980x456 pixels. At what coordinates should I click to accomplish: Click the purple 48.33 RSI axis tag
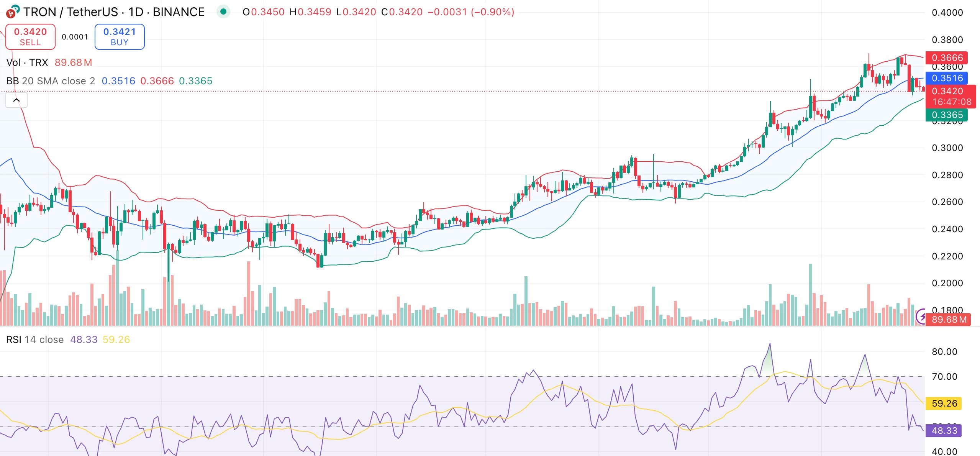tap(944, 430)
